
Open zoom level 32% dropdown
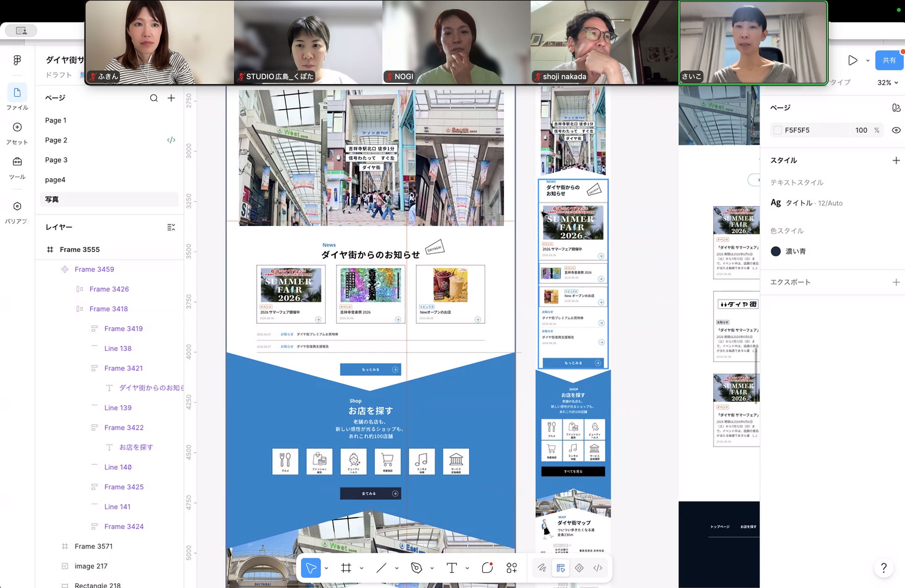click(x=887, y=83)
